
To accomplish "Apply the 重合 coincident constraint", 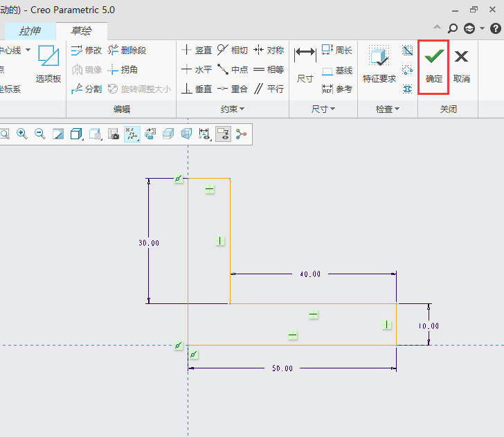I will pos(232,89).
